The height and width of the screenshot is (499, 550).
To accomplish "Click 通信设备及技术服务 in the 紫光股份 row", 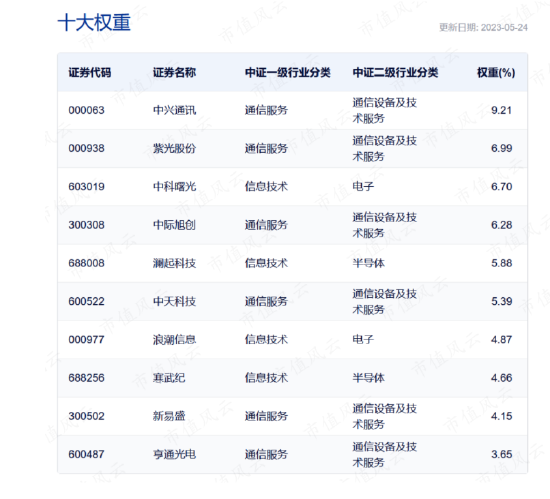I will click(x=384, y=149).
